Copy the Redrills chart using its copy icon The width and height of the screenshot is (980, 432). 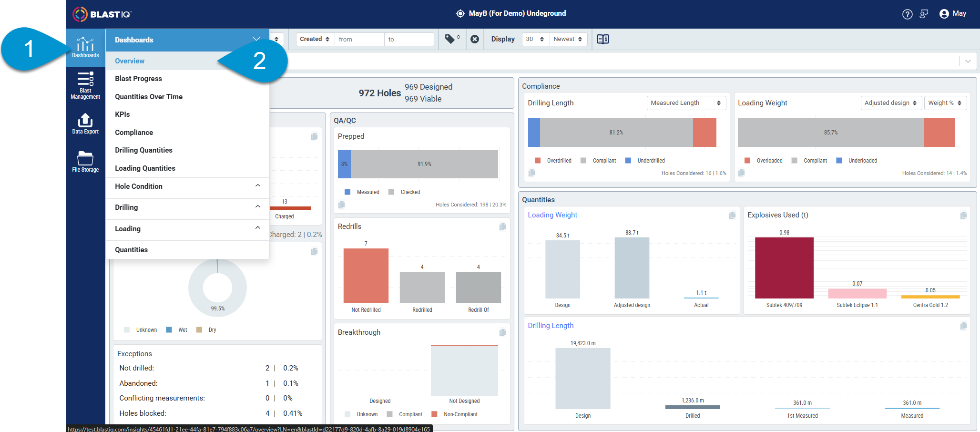click(x=502, y=226)
